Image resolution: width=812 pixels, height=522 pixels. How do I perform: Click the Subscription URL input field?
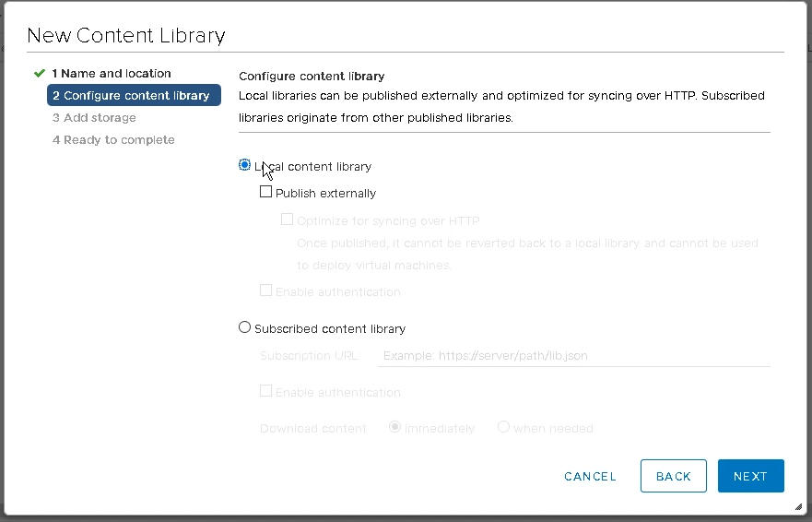click(574, 356)
